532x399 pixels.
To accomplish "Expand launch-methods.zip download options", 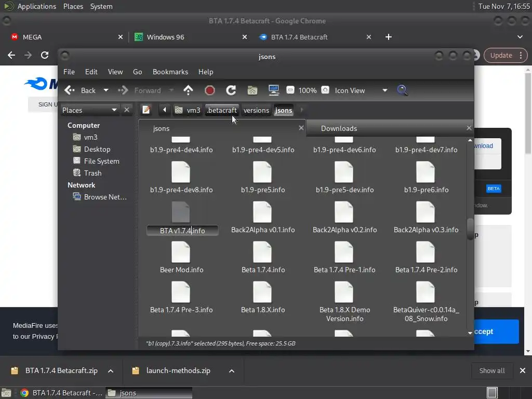I will click(x=232, y=371).
